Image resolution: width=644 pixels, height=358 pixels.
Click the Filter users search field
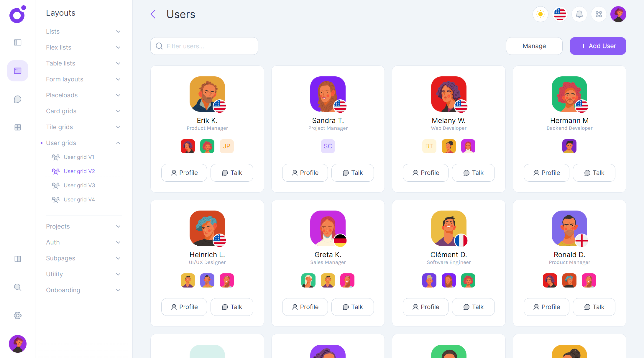204,46
